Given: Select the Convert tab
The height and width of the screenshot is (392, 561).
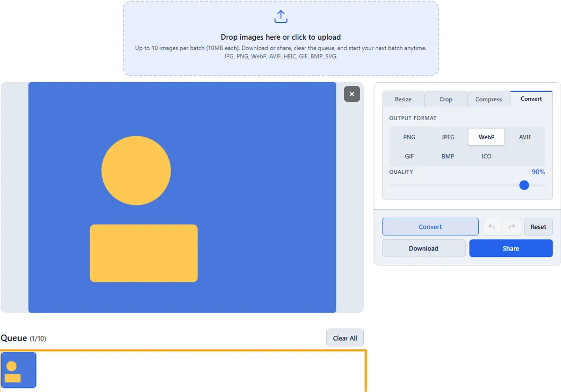Looking at the screenshot, I should tap(532, 99).
